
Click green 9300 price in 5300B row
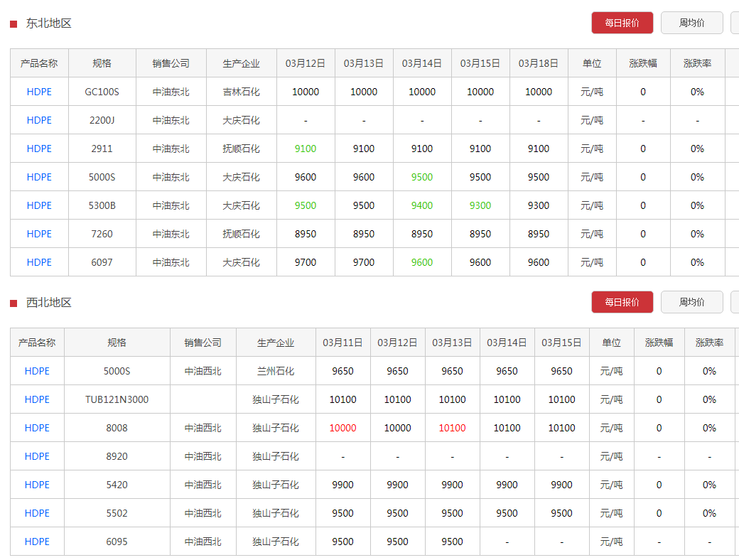click(480, 205)
